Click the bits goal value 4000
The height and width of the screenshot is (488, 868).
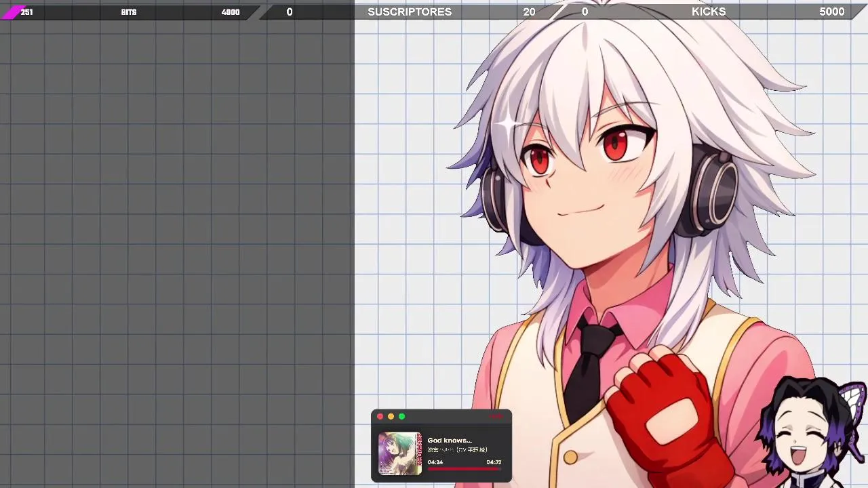(231, 12)
